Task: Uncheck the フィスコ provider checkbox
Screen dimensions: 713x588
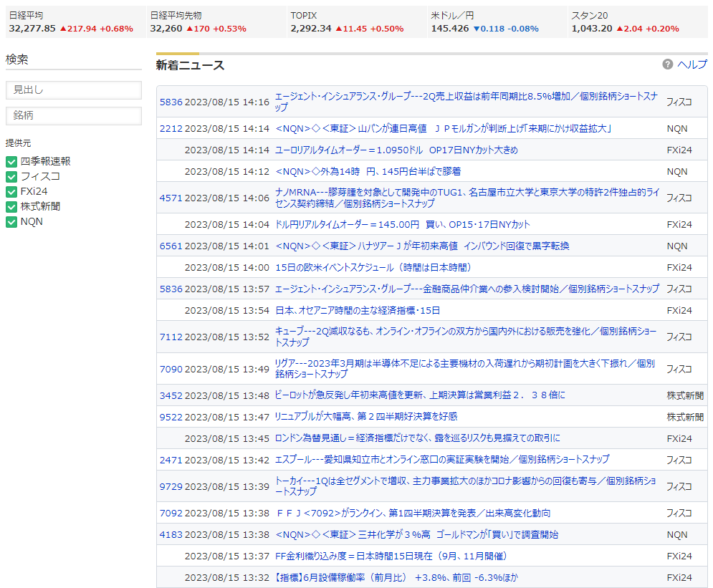Action: pyautogui.click(x=11, y=177)
